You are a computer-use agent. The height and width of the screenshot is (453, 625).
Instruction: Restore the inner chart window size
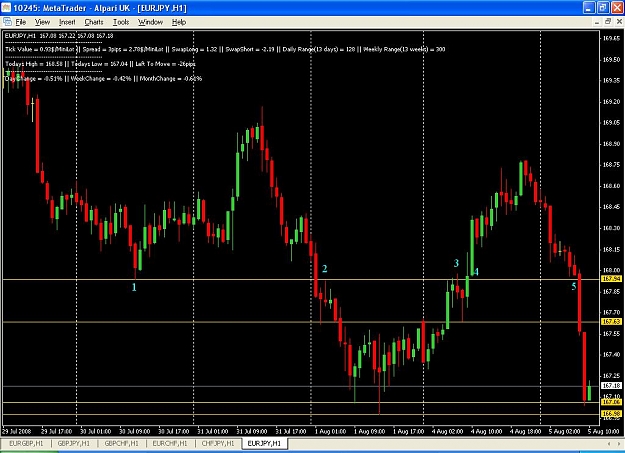608,22
